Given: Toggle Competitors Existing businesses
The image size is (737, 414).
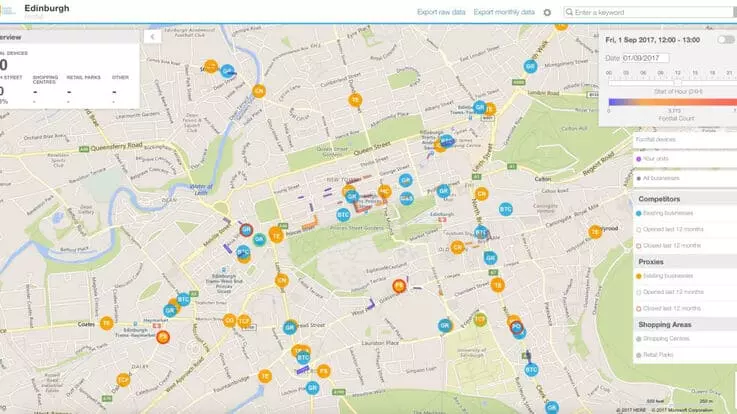Looking at the screenshot, I should pyautogui.click(x=685, y=213).
